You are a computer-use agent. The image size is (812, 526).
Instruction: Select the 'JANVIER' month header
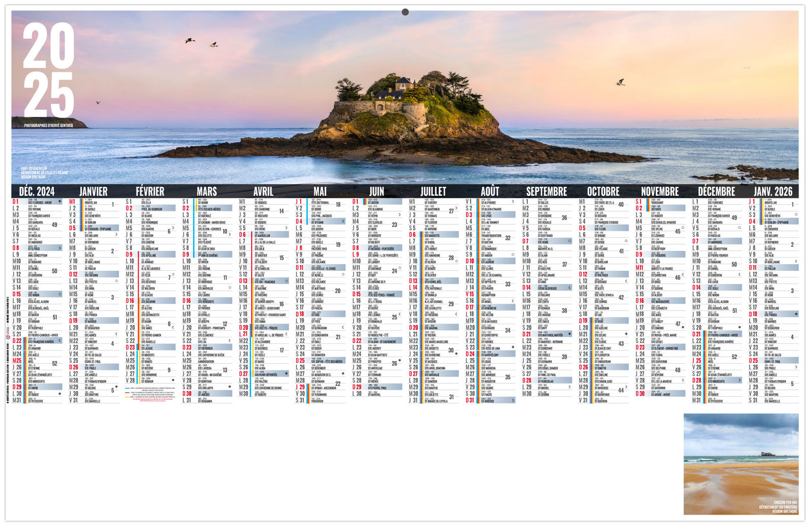93,191
